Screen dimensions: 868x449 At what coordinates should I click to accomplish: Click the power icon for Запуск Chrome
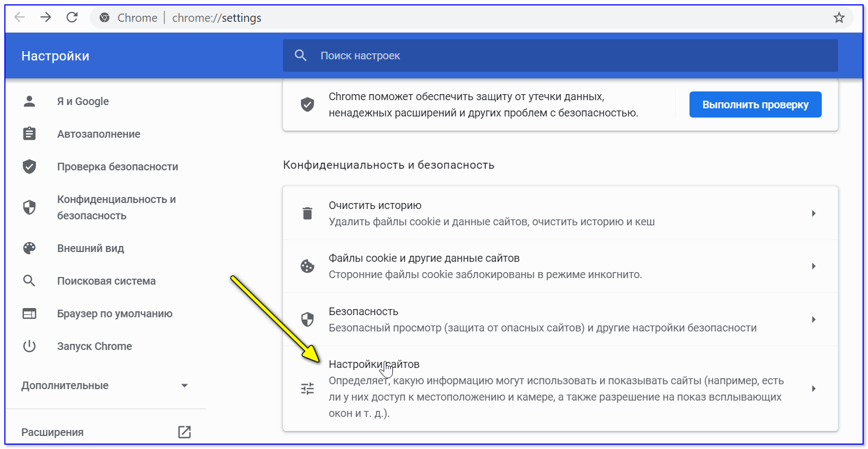tap(29, 346)
